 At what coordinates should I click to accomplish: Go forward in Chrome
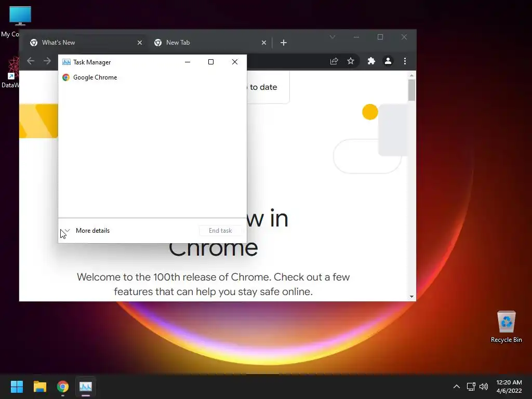click(x=47, y=61)
